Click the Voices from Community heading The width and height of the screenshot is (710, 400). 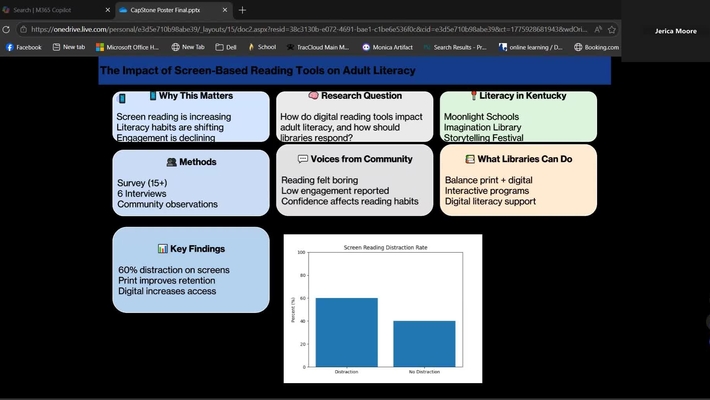tap(361, 159)
